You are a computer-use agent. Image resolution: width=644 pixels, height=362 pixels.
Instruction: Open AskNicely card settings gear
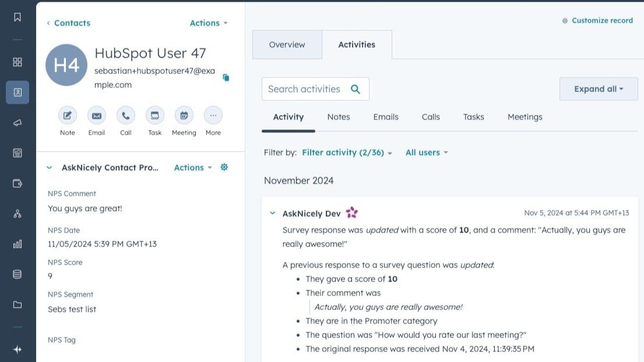point(224,167)
